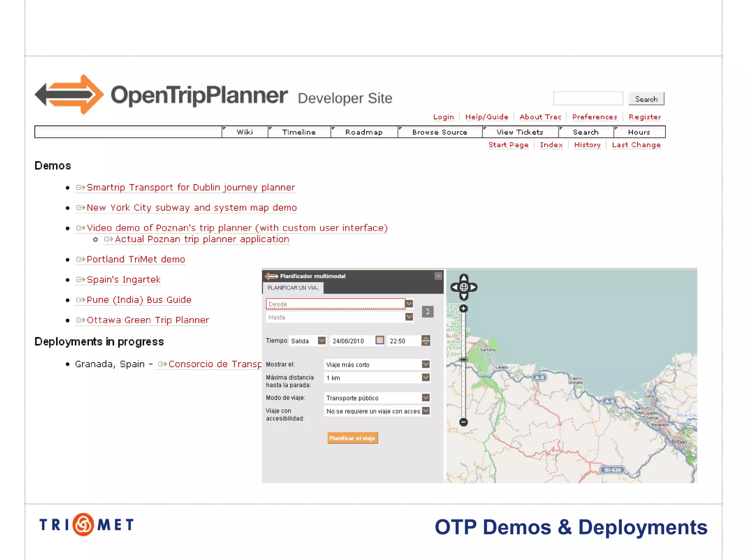The width and height of the screenshot is (747, 560).
Task: Zoom in with the plus button
Action: (x=463, y=309)
